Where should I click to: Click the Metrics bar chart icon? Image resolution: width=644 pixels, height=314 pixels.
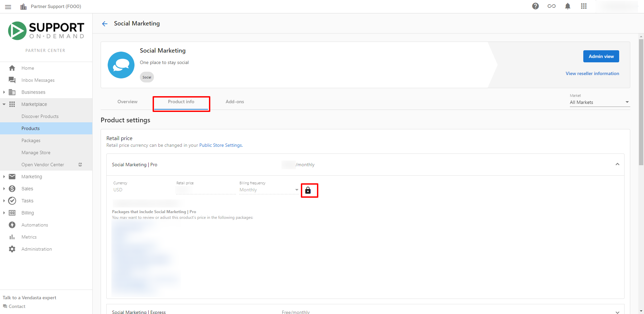(x=12, y=237)
